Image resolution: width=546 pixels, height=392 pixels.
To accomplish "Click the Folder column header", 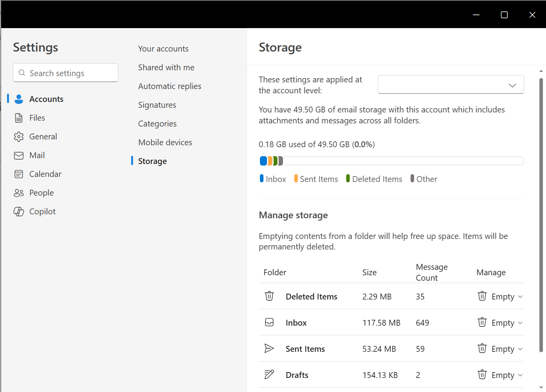I will [275, 273].
